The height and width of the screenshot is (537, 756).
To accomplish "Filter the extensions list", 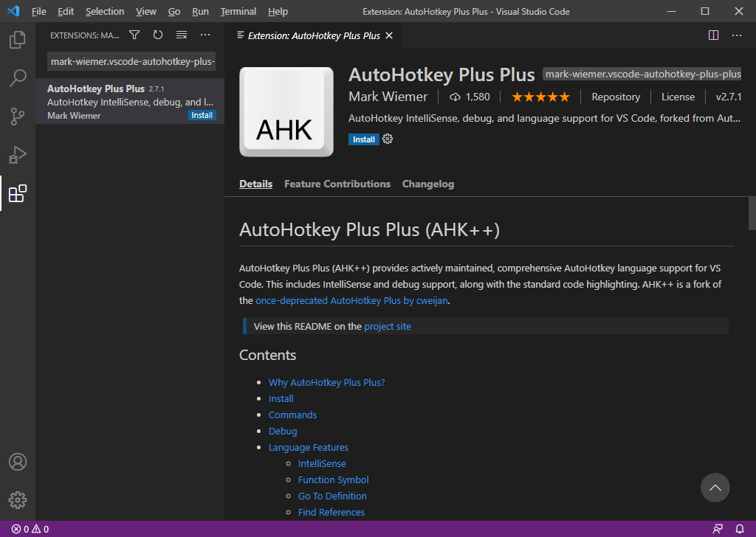I will tap(134, 35).
